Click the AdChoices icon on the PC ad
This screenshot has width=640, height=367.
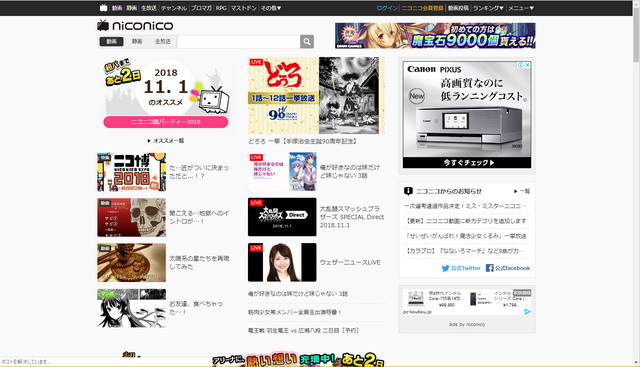pyautogui.click(x=527, y=312)
